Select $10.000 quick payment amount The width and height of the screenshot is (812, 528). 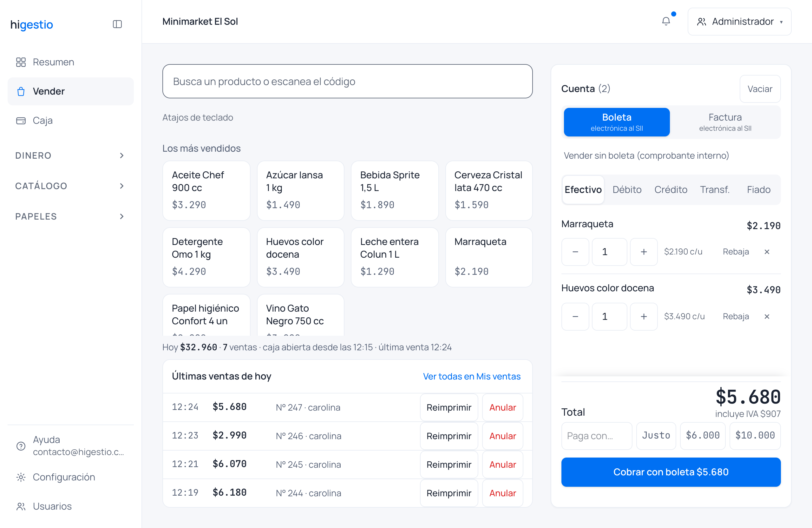[x=755, y=436]
